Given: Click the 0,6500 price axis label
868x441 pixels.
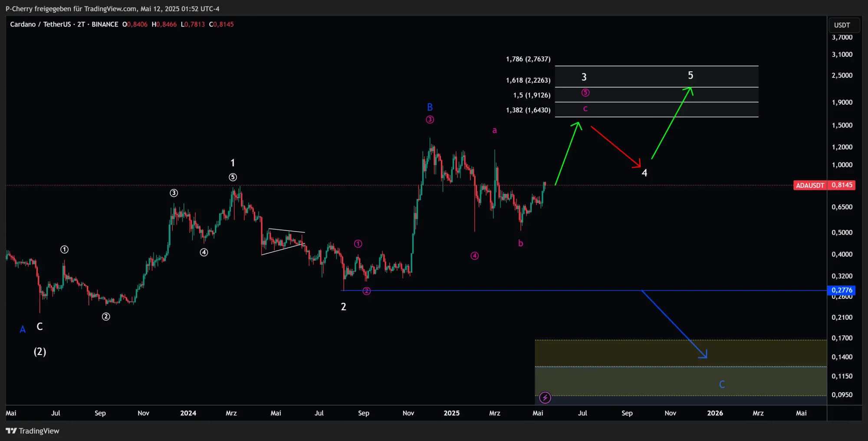Looking at the screenshot, I should 842,207.
